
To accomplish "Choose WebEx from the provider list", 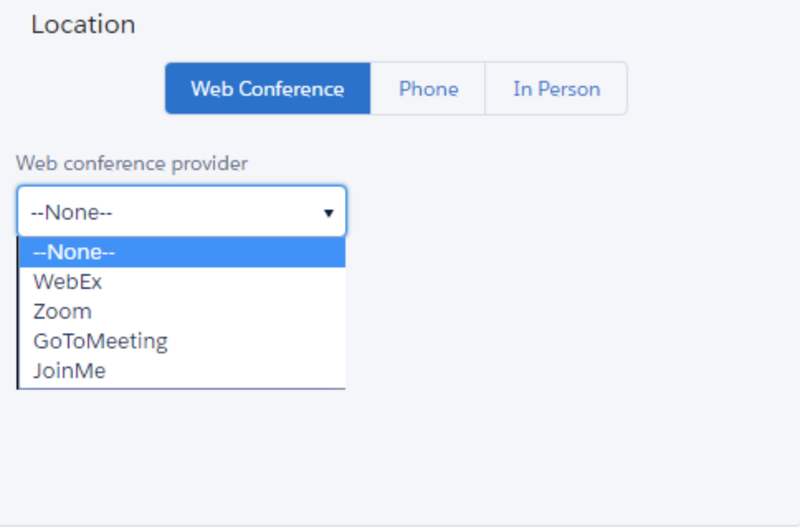I will (x=182, y=282).
